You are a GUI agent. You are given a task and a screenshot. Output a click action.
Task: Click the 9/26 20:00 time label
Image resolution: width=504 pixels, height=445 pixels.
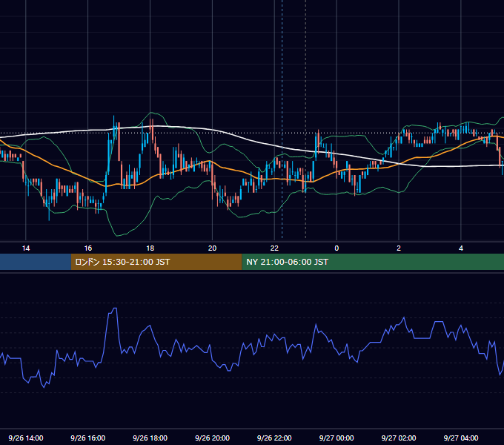pos(212,438)
